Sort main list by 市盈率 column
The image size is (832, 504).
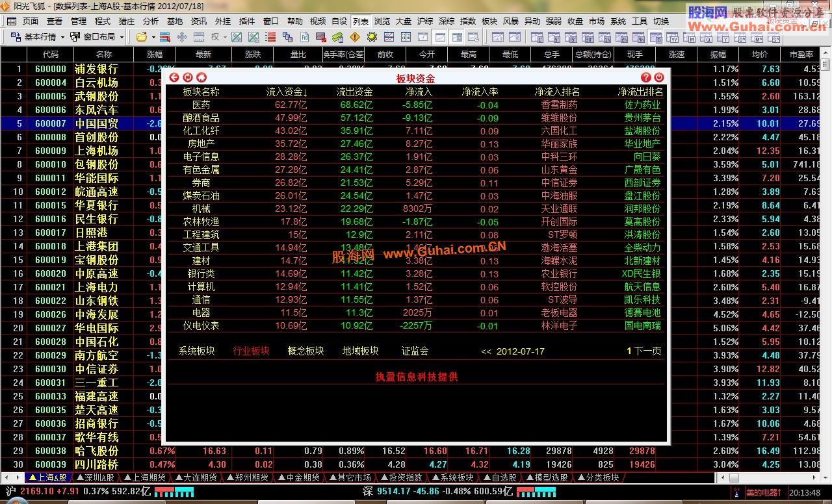(800, 55)
